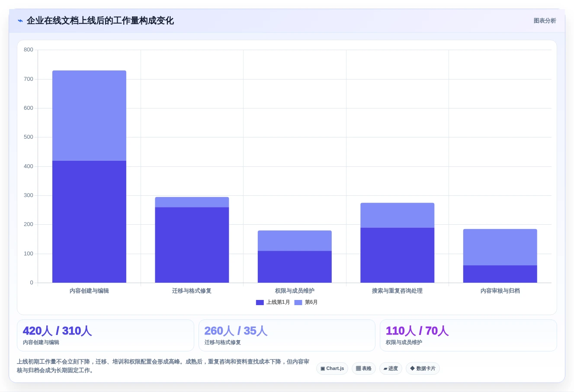Click the 权限与成员维护 card caption
Screen dimensions: 574x392
pyautogui.click(x=404, y=343)
